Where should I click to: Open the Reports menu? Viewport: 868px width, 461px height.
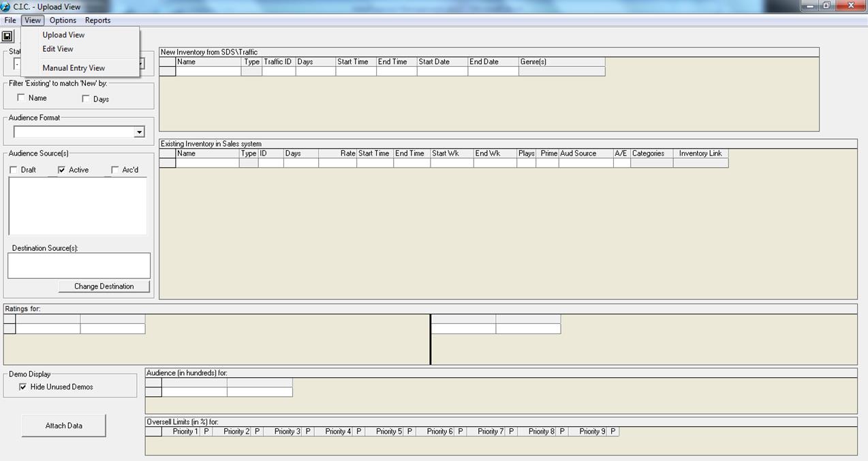tap(97, 20)
